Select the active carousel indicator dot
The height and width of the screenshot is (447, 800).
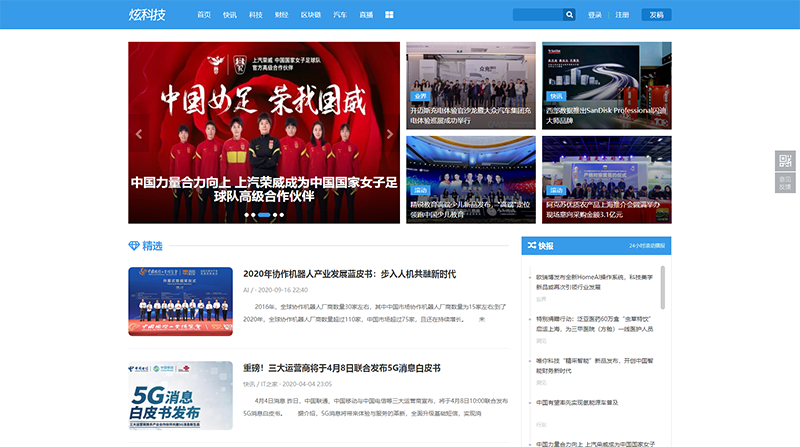click(264, 215)
